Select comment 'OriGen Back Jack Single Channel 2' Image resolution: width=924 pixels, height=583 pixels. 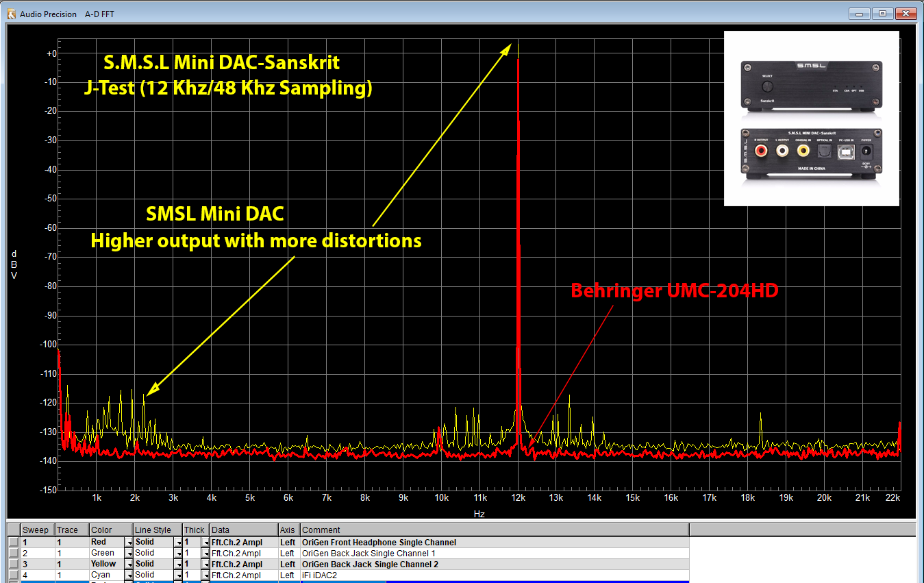[x=494, y=565]
